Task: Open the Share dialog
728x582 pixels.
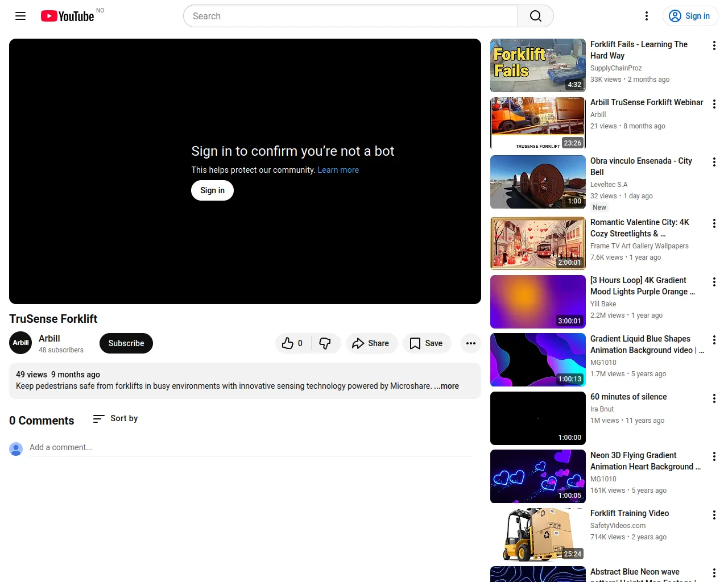Action: point(371,343)
